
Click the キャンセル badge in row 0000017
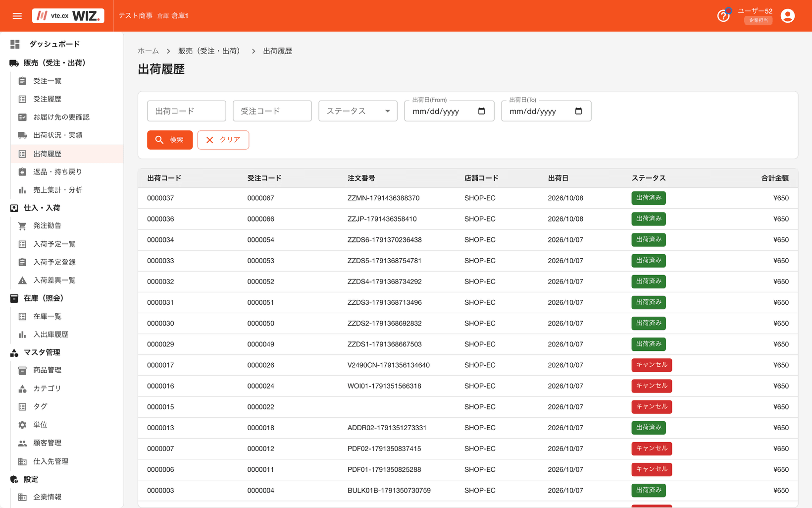pyautogui.click(x=651, y=365)
